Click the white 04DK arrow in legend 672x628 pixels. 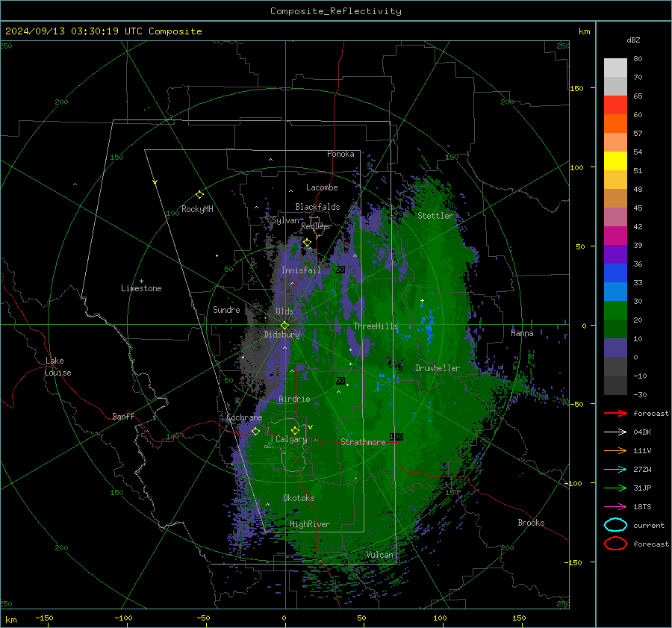pyautogui.click(x=615, y=432)
